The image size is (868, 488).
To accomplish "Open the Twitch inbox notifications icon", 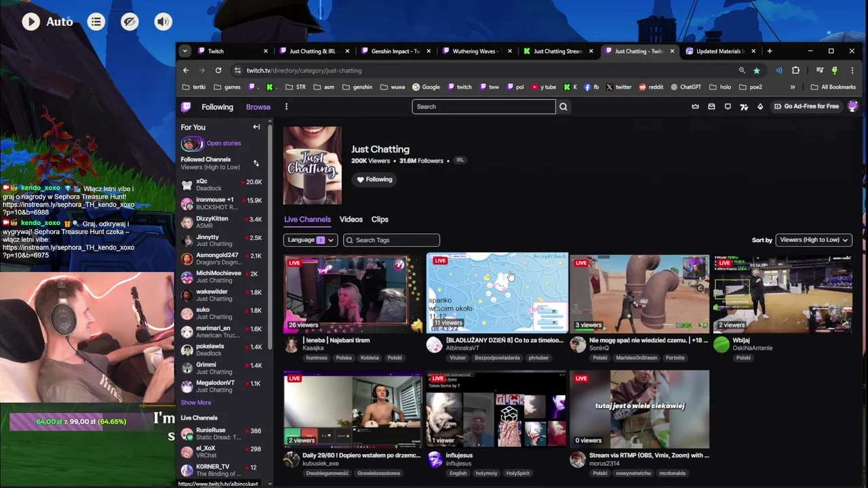I will pos(711,106).
